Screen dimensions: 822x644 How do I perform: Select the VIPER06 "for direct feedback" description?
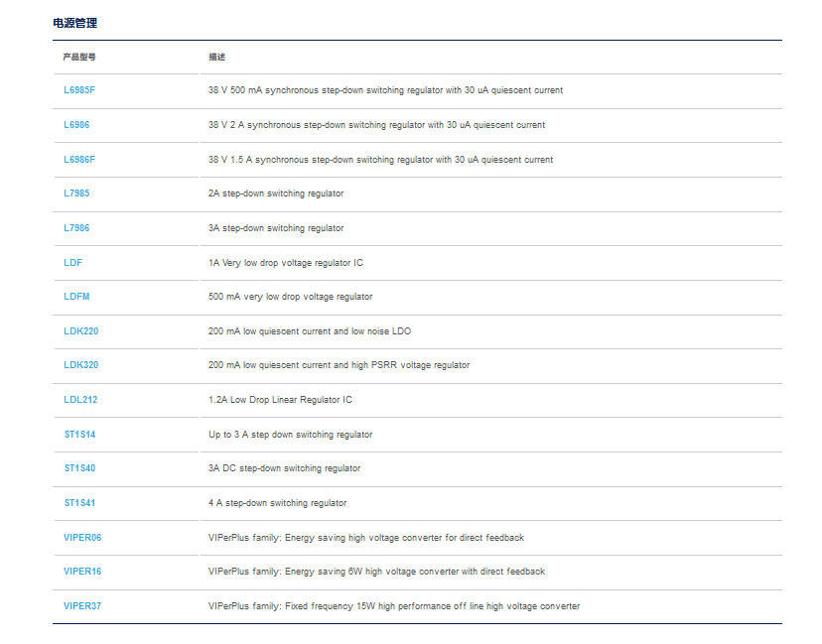[366, 538]
